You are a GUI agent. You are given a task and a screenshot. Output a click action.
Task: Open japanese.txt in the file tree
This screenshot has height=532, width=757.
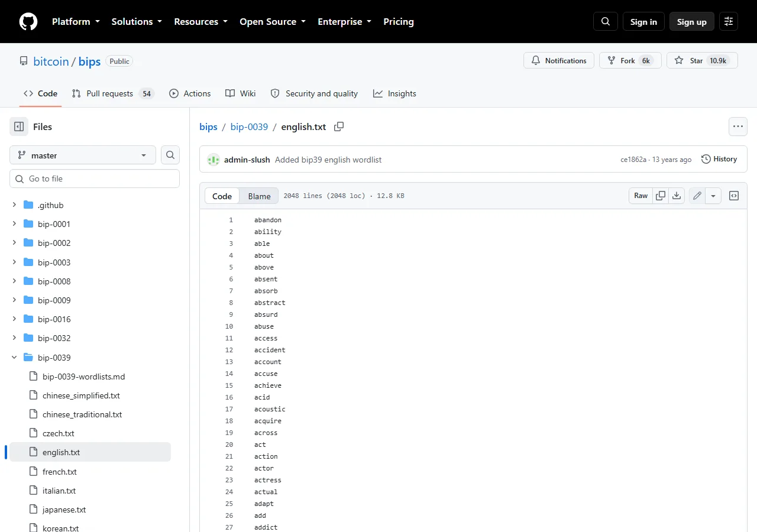[x=64, y=510]
